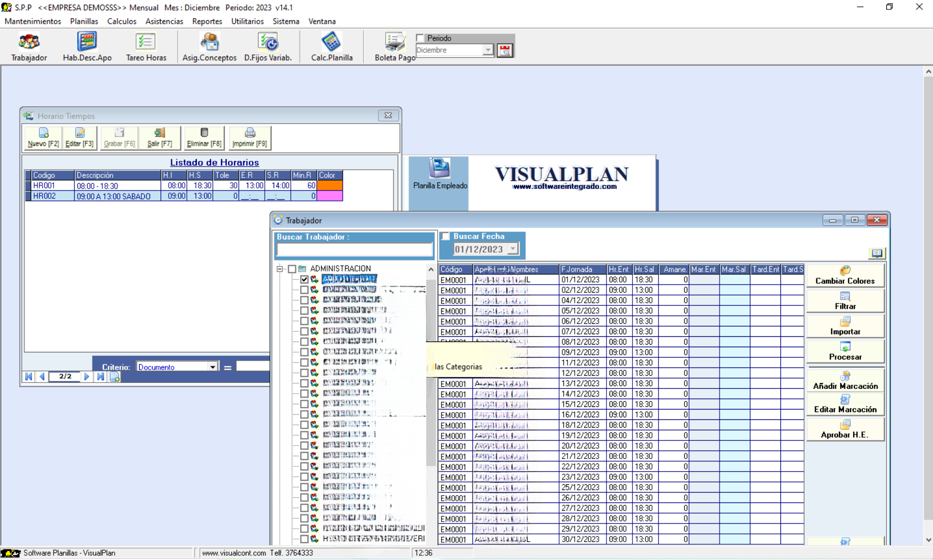Click the Procesar button
Screen dimensions: 933x560
pos(845,352)
